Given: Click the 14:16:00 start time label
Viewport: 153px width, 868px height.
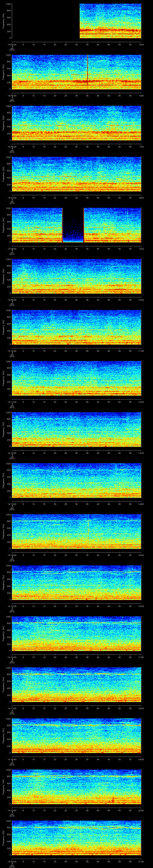Looking at the screenshot, I should 12,657.
